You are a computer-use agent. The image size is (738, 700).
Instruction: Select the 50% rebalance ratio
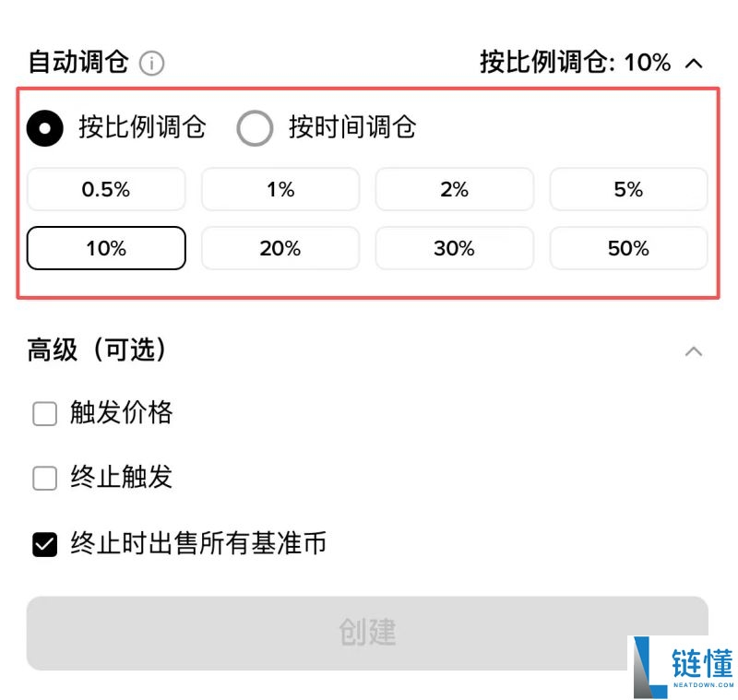coord(628,248)
